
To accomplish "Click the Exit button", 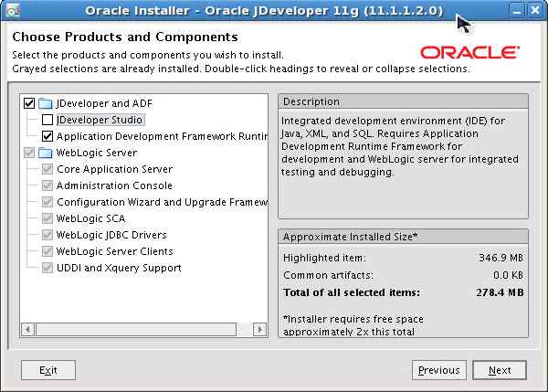I will (x=48, y=370).
